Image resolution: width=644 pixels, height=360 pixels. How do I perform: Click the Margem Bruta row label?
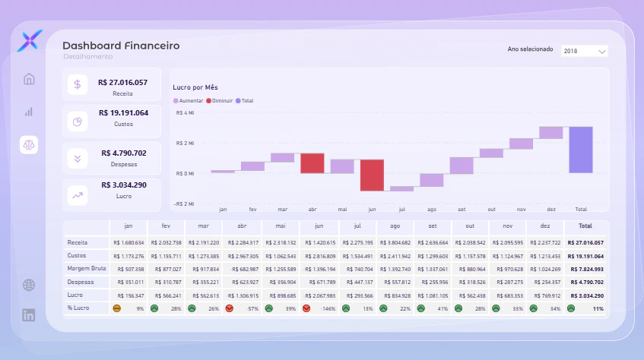[87, 268]
